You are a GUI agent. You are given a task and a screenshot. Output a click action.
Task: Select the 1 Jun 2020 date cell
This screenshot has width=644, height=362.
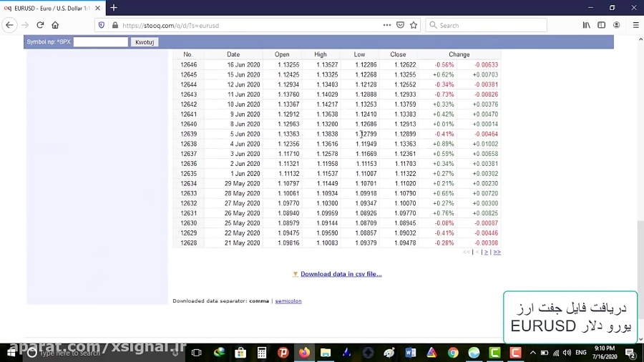click(x=245, y=174)
